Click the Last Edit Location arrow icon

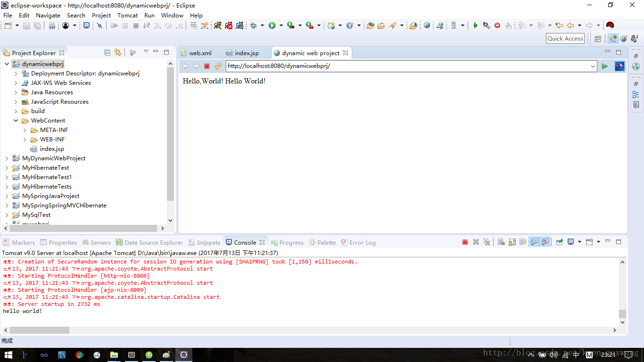pyautogui.click(x=559, y=25)
